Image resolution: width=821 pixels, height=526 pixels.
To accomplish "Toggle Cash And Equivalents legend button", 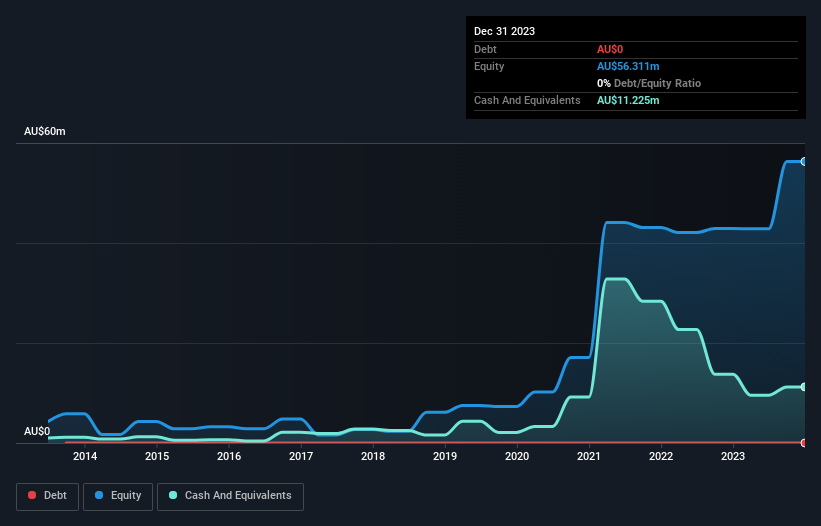I will (x=230, y=496).
